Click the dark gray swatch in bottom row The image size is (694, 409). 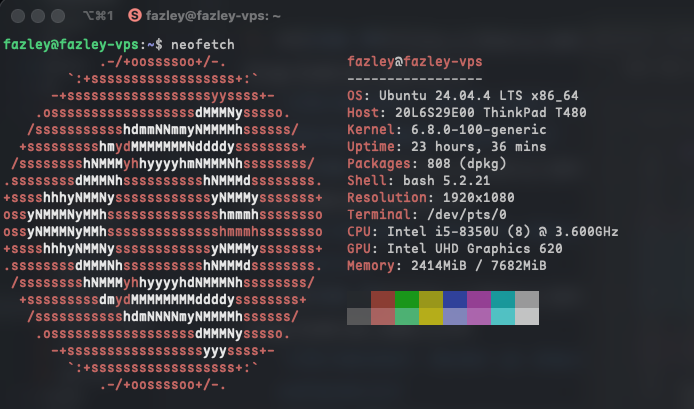[x=359, y=316]
